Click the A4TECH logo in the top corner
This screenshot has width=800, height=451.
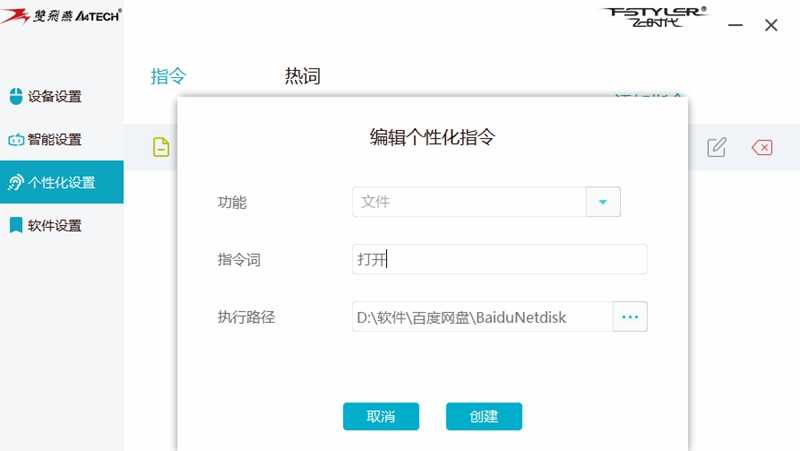(61, 15)
